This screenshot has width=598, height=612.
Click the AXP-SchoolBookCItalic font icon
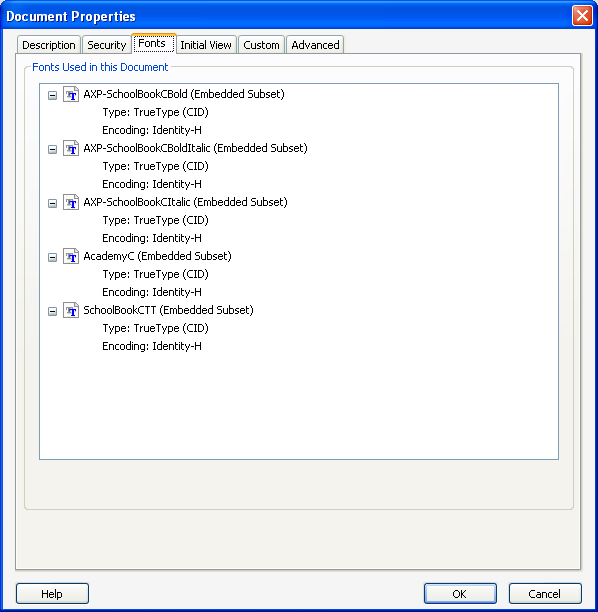pyautogui.click(x=71, y=202)
